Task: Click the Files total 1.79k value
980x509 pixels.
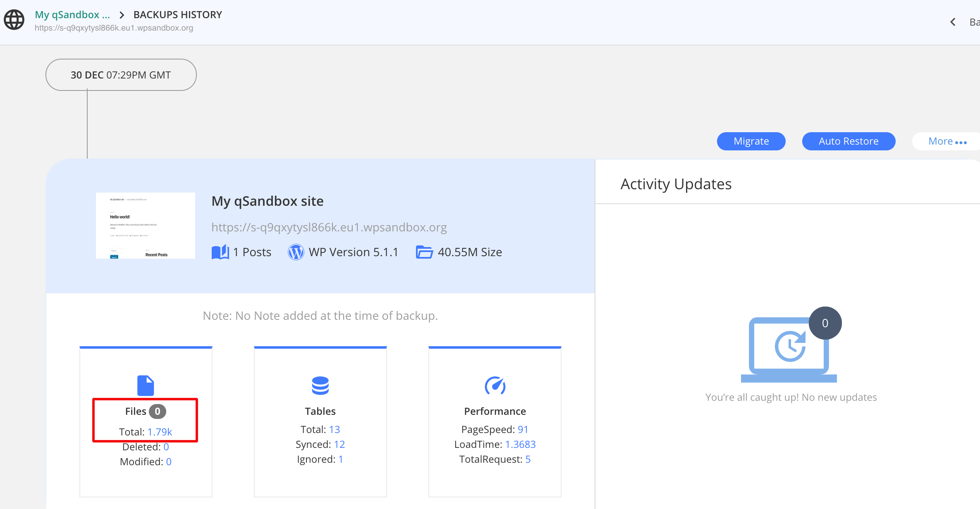Action: pos(160,432)
